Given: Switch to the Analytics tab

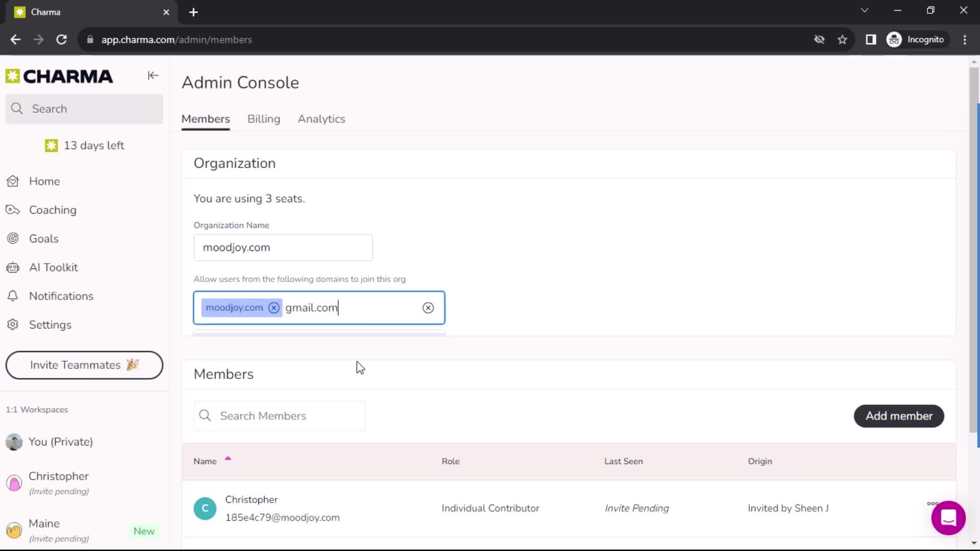Looking at the screenshot, I should [x=322, y=119].
